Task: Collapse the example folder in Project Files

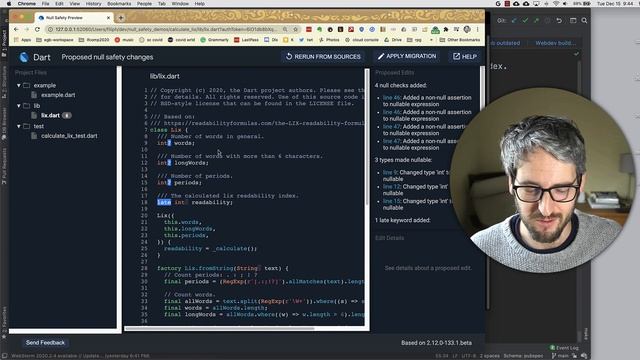Action: (19, 86)
